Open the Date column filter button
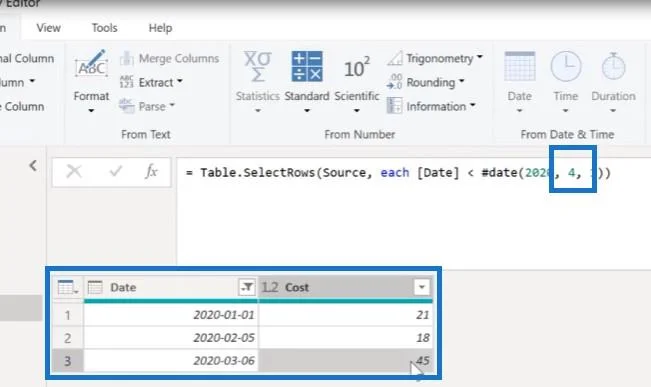 [x=247, y=287]
